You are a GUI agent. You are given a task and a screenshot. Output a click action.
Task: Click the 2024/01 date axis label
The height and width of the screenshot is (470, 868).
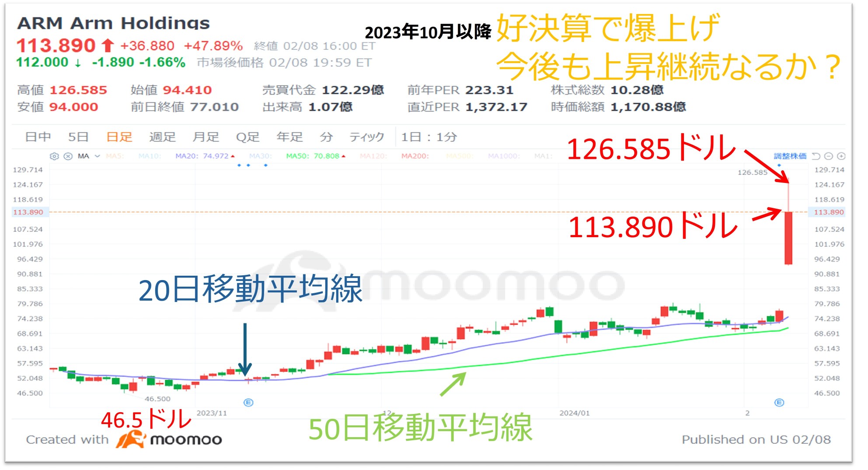coord(575,413)
